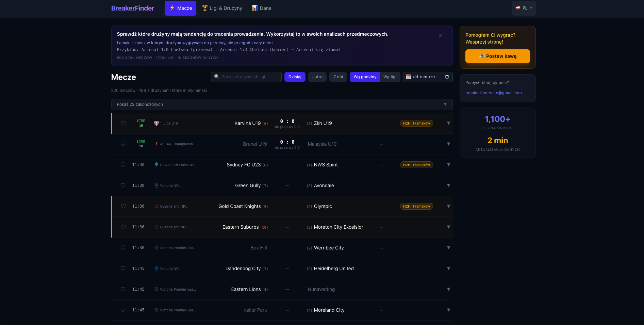Expand the Box Hill vs Werribee City row
644x325 pixels.
tap(448, 248)
